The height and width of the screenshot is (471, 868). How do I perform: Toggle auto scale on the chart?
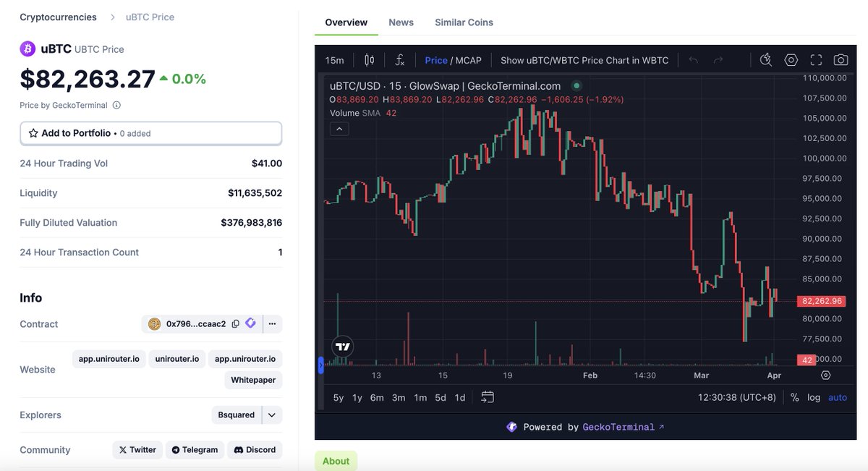pyautogui.click(x=838, y=397)
